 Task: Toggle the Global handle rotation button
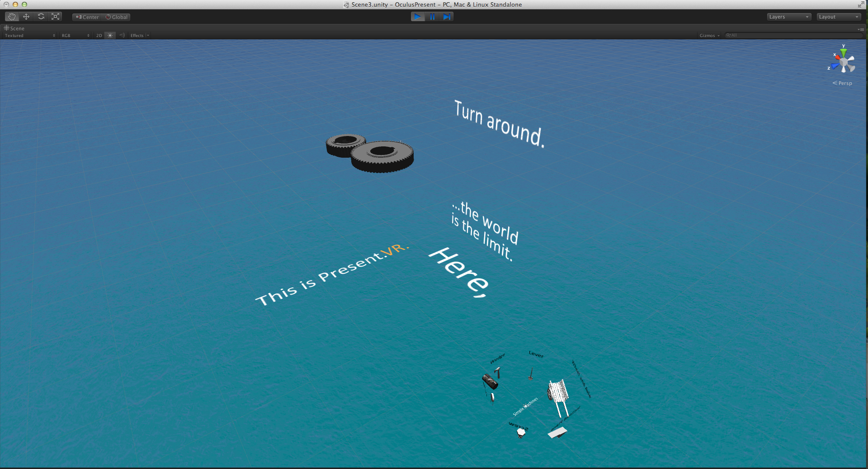(x=117, y=17)
